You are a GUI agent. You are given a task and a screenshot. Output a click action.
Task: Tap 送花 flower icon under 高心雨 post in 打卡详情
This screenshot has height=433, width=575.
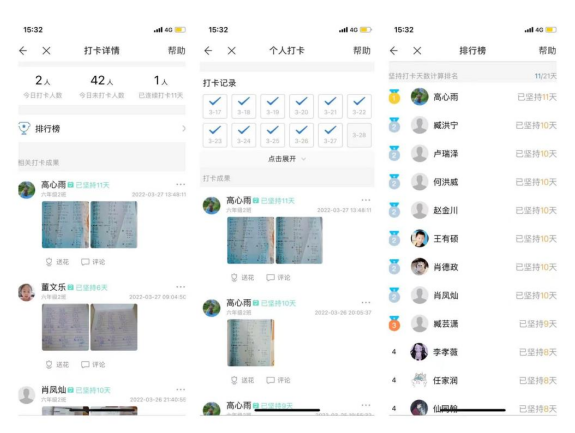[x=49, y=262]
